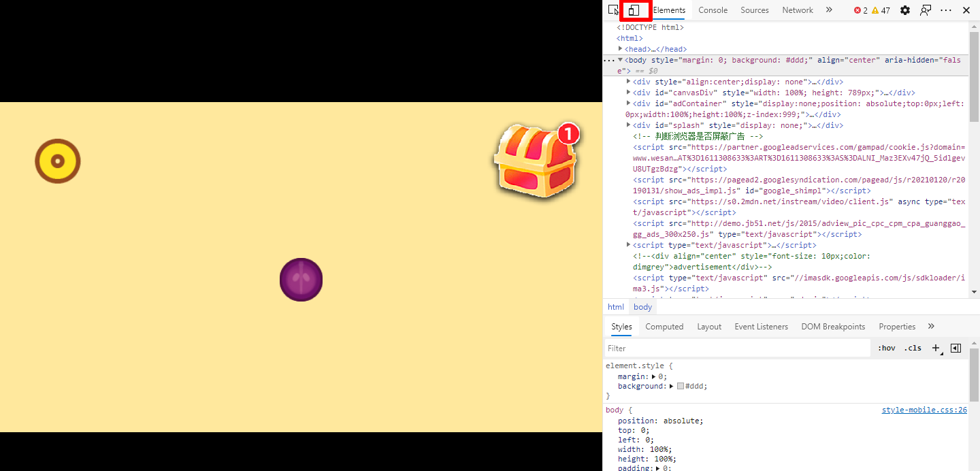
Task: Toggle the computed styles sidebar icon
Action: [x=955, y=348]
